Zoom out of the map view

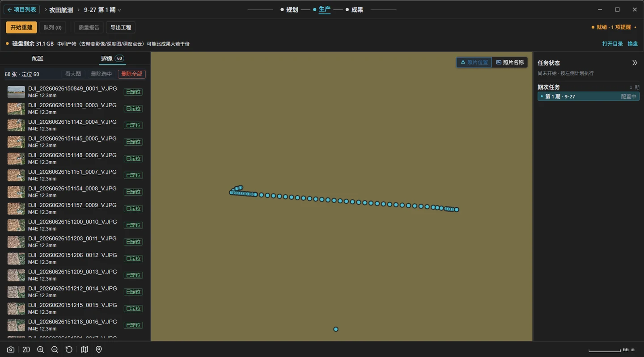pos(55,349)
